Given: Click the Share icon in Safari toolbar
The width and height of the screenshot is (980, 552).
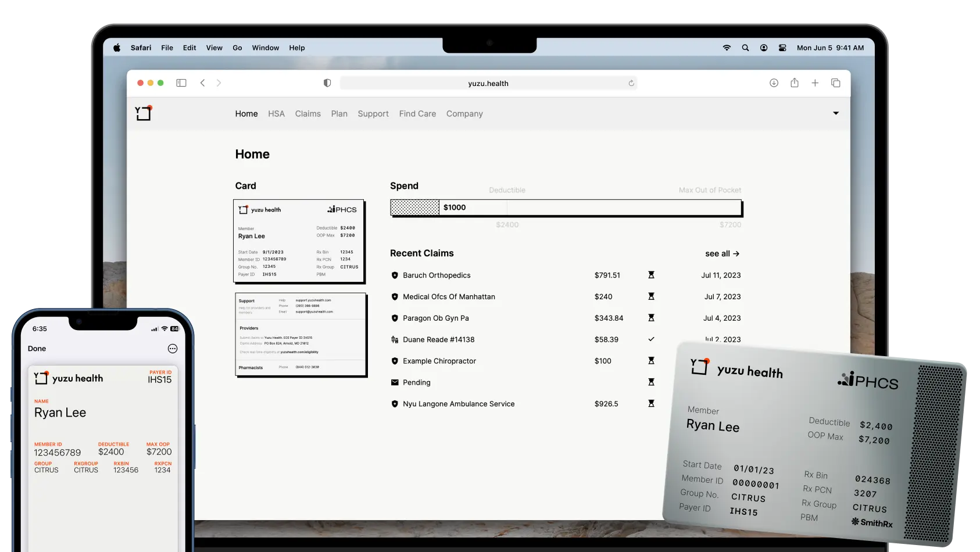Looking at the screenshot, I should (795, 83).
